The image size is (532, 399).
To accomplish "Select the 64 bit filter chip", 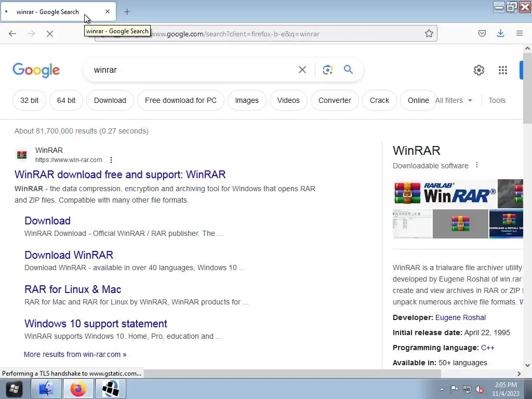I will (66, 100).
